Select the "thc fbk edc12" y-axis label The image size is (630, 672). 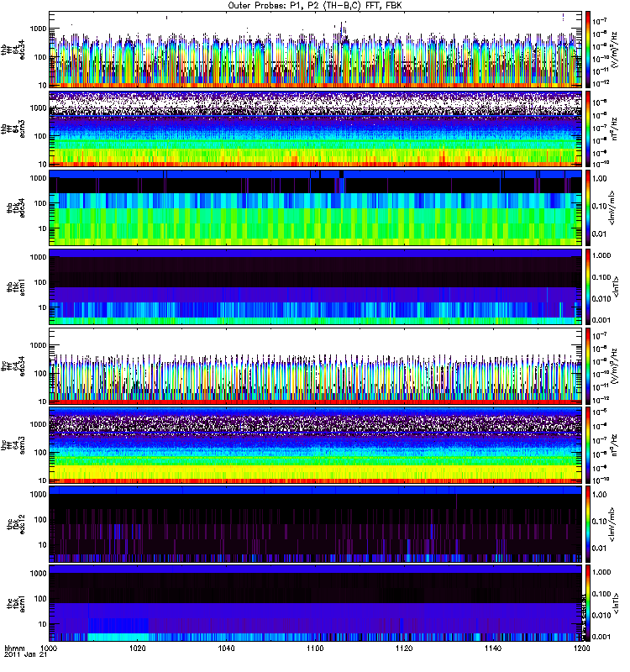[x=16, y=523]
